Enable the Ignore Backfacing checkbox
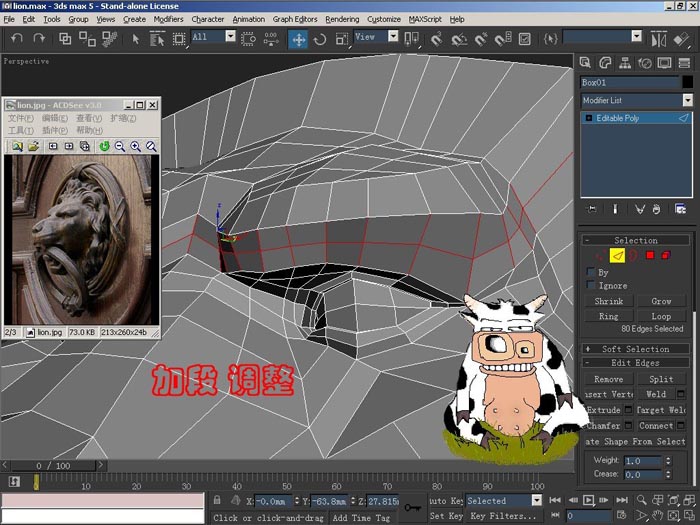The width and height of the screenshot is (700, 525). click(591, 285)
